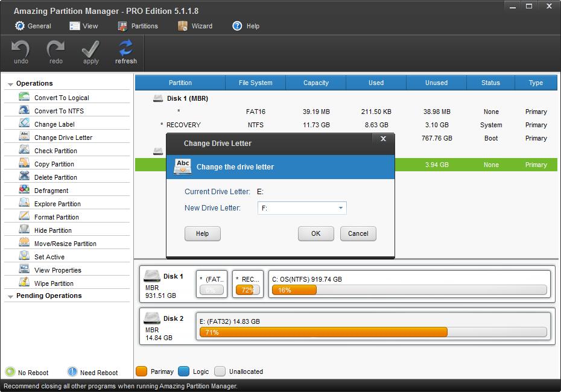Collapse the Pending Operations section
Image resolution: width=561 pixels, height=392 pixels.
pyautogui.click(x=10, y=297)
